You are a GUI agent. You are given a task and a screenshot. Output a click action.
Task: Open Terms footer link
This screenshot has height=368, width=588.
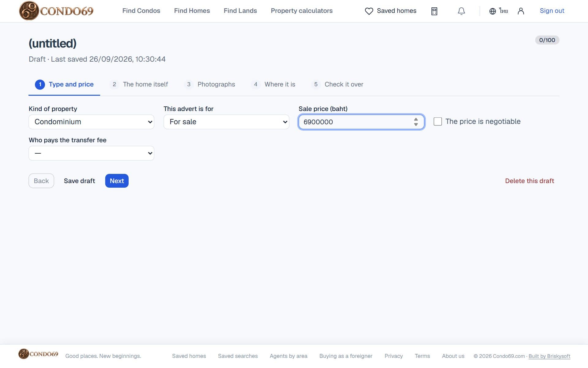coord(422,356)
